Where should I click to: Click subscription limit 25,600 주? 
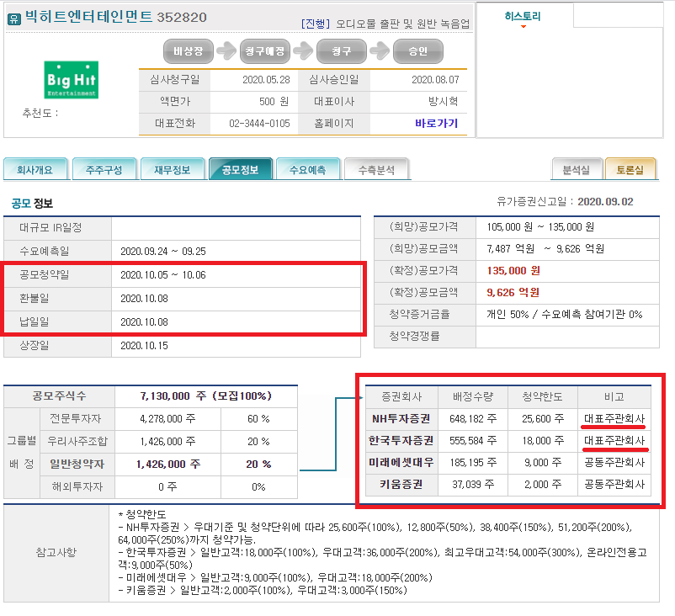pos(543,419)
